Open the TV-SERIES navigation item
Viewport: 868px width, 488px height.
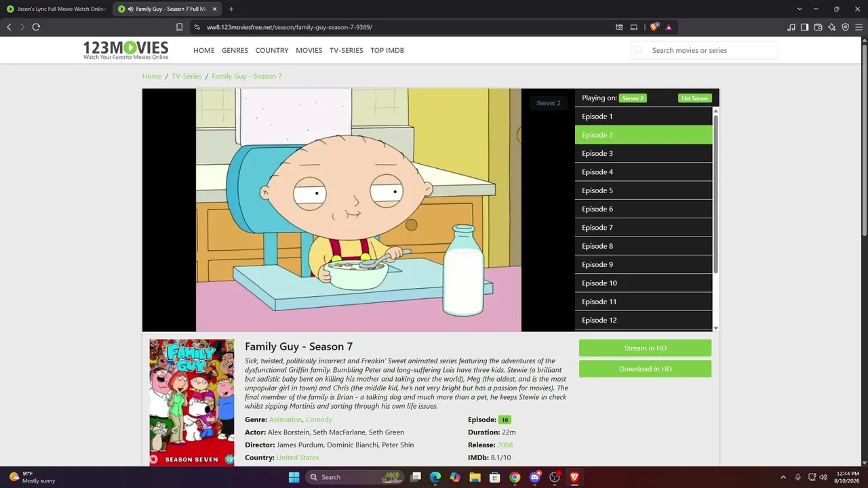tap(346, 50)
